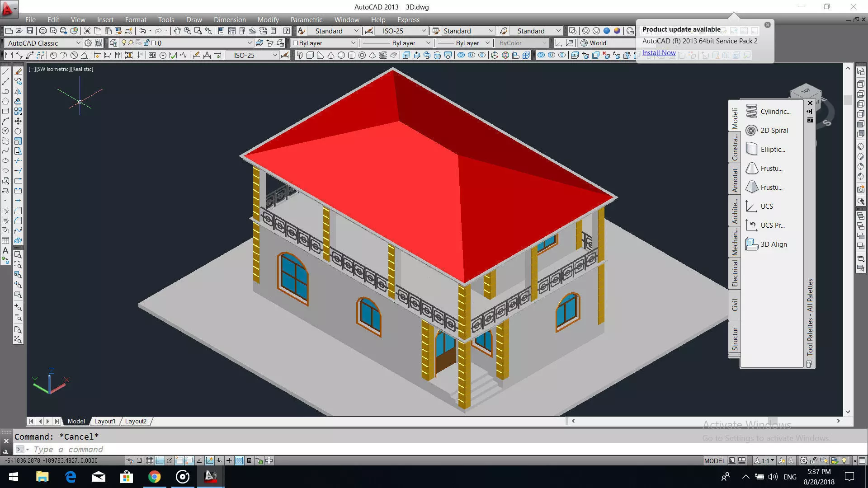Open the ByLayer lineweight dropdown

464,43
